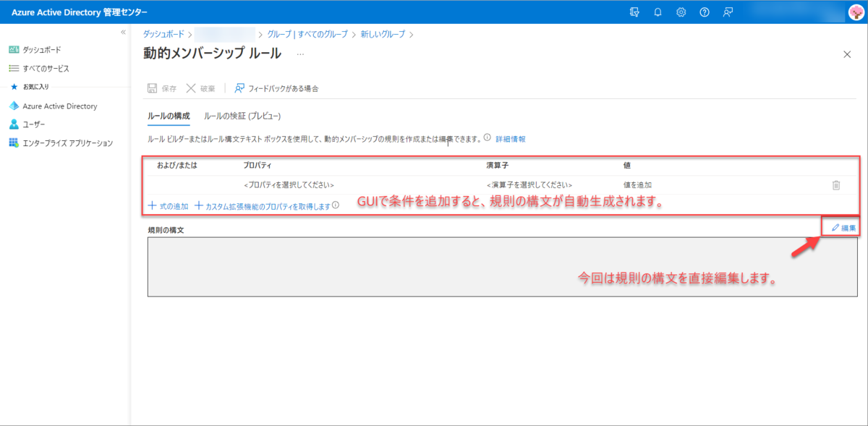
Task: Click the 値を追加 input field
Action: [x=638, y=185]
